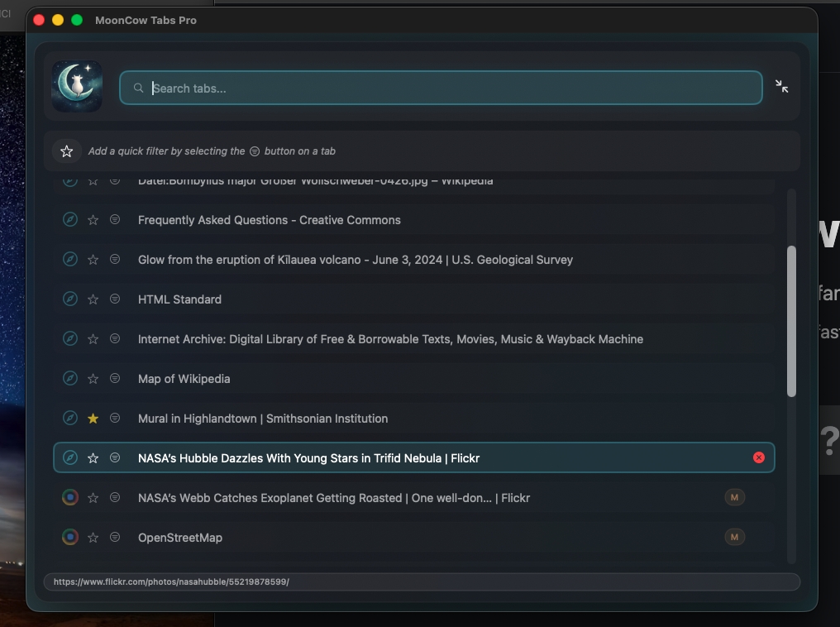Image resolution: width=840 pixels, height=627 pixels.
Task: Click Safari icon on Kīlauea volcano row
Action: 70,260
